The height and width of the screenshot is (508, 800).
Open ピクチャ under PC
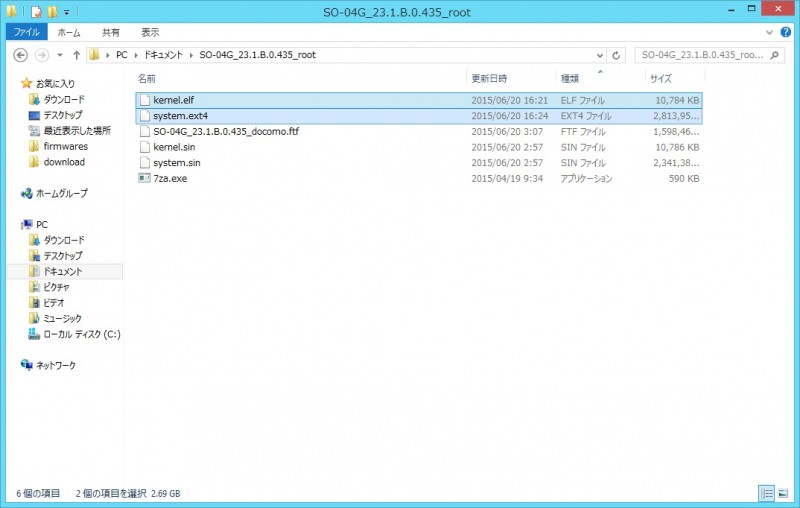coord(56,287)
